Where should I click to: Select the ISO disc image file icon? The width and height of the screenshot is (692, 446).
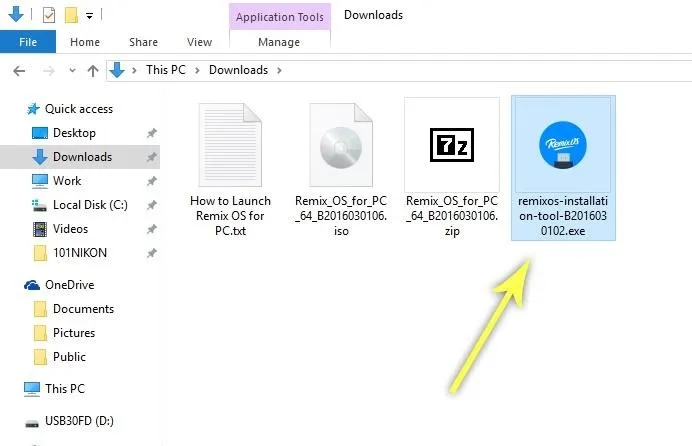341,145
